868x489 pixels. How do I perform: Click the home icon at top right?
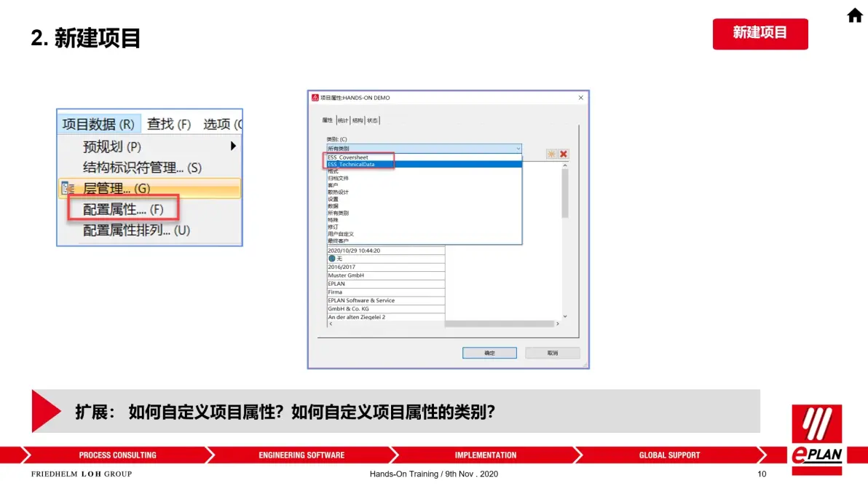pos(855,15)
